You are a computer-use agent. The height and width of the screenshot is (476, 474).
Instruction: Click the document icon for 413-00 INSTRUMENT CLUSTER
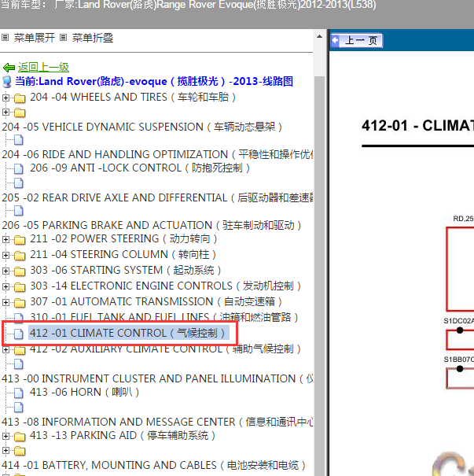pos(19,364)
